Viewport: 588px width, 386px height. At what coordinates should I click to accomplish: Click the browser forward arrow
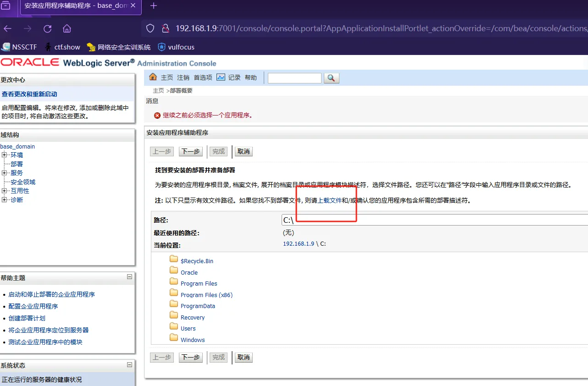[x=28, y=28]
